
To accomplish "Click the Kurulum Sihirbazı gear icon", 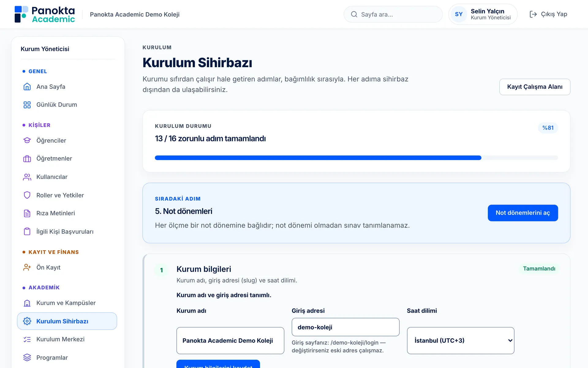I will click(x=27, y=321).
